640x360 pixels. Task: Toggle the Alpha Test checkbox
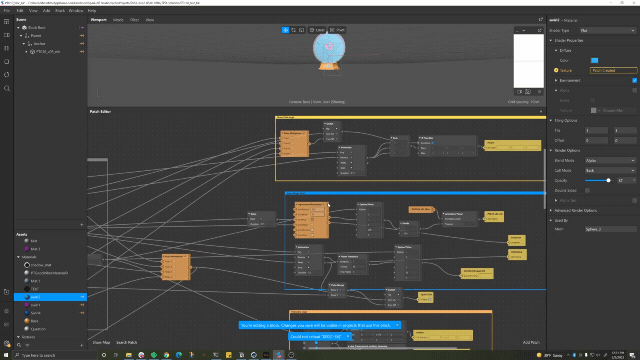click(634, 200)
